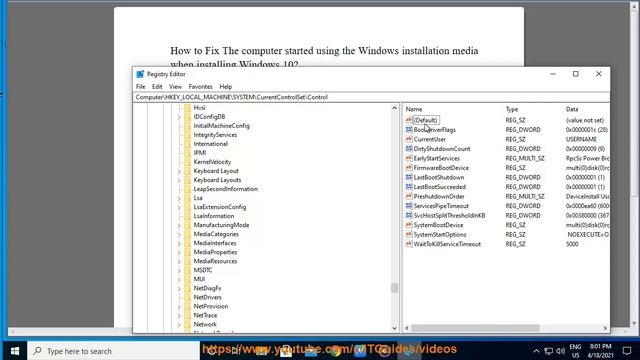This screenshot has width=640, height=360.
Task: Click the DWORD icon of BootDriverFlags
Action: pos(409,129)
